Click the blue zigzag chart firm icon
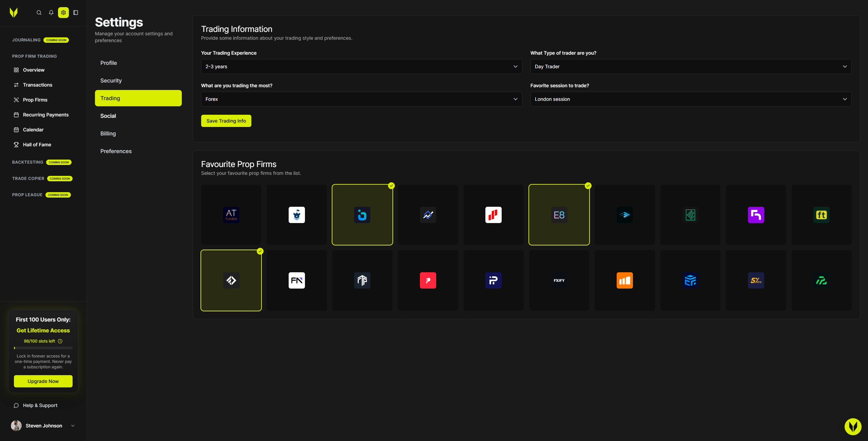868x441 pixels. click(x=428, y=215)
